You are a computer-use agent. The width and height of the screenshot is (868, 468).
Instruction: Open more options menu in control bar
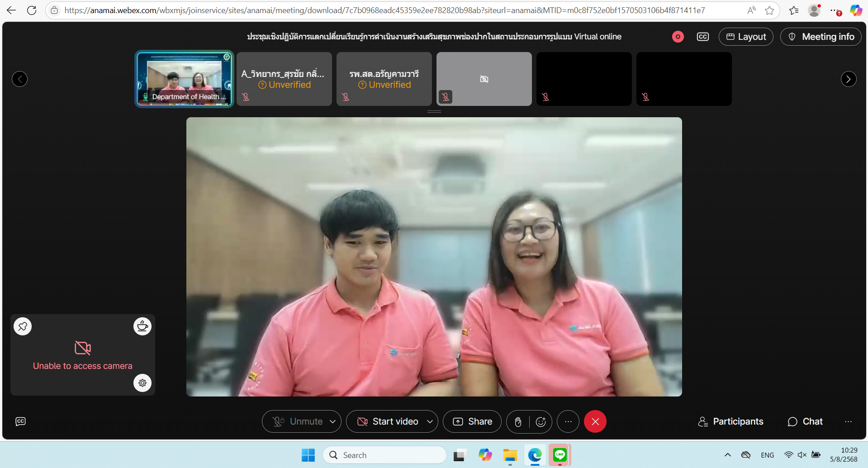(x=568, y=422)
